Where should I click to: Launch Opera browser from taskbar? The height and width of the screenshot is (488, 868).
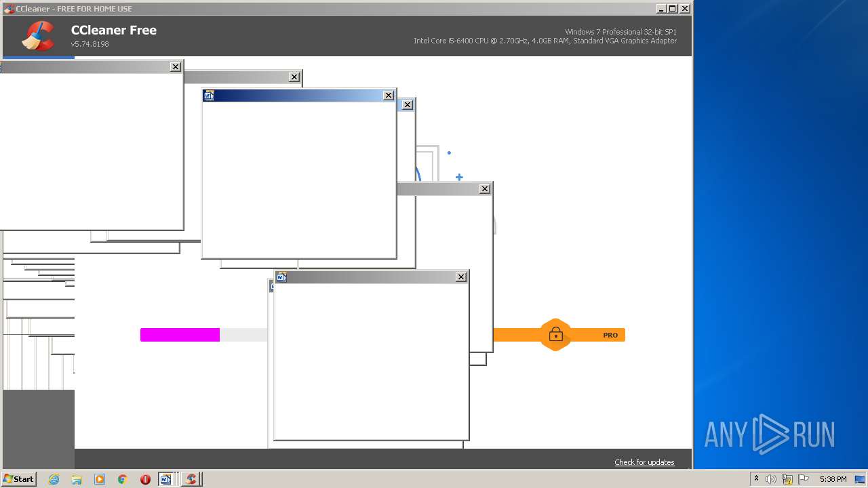tap(145, 479)
